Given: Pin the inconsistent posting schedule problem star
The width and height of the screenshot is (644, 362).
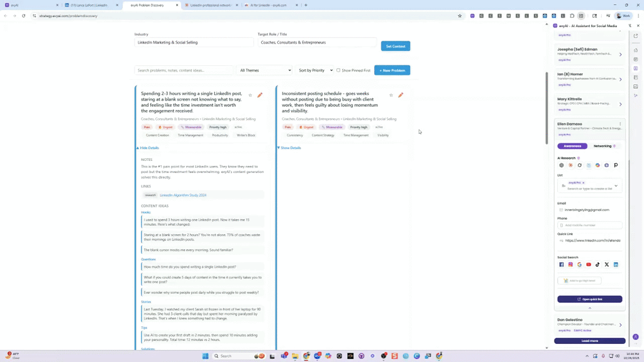Looking at the screenshot, I should point(391,96).
